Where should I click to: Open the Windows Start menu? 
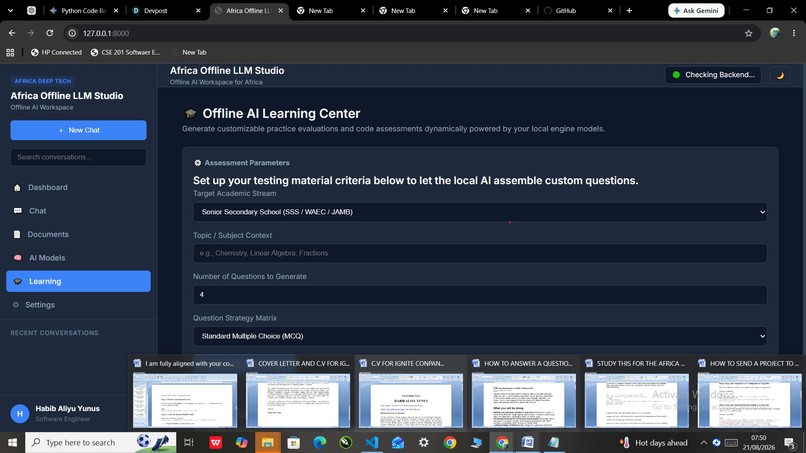click(12, 442)
